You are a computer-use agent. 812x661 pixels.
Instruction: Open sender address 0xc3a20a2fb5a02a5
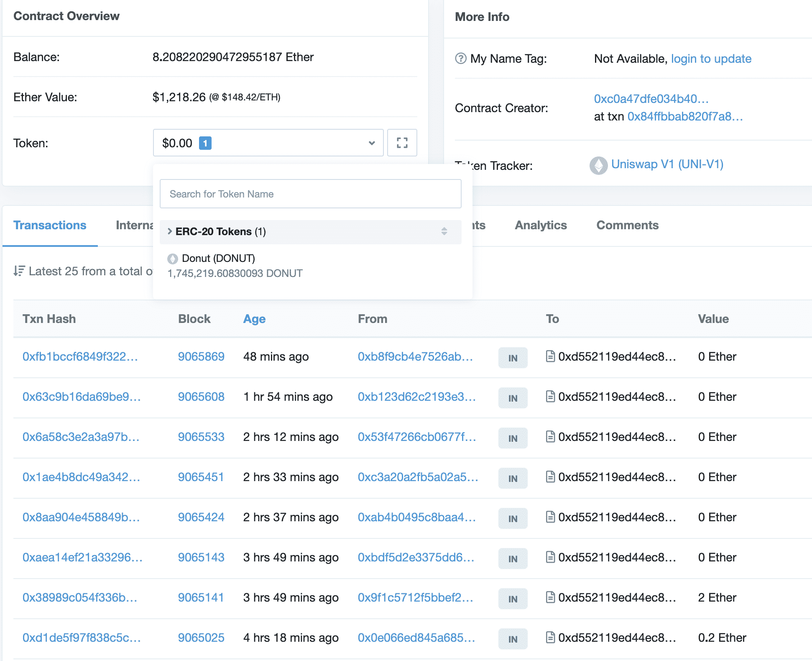pos(418,477)
